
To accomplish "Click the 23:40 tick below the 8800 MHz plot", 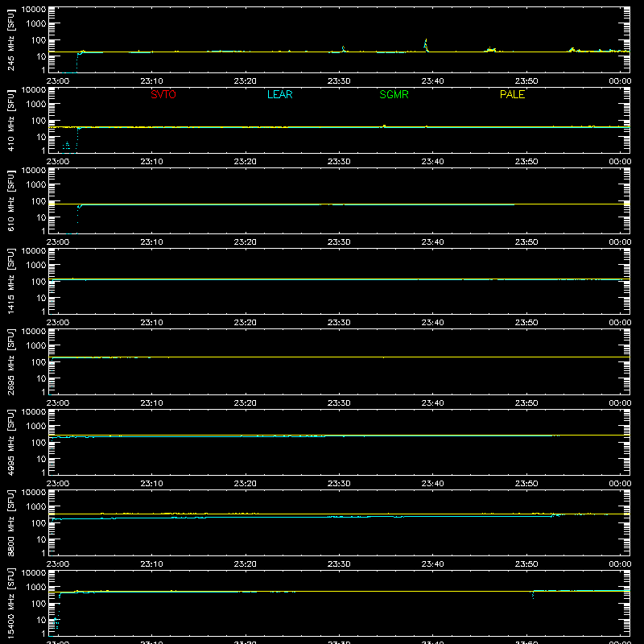I will (x=432, y=564).
